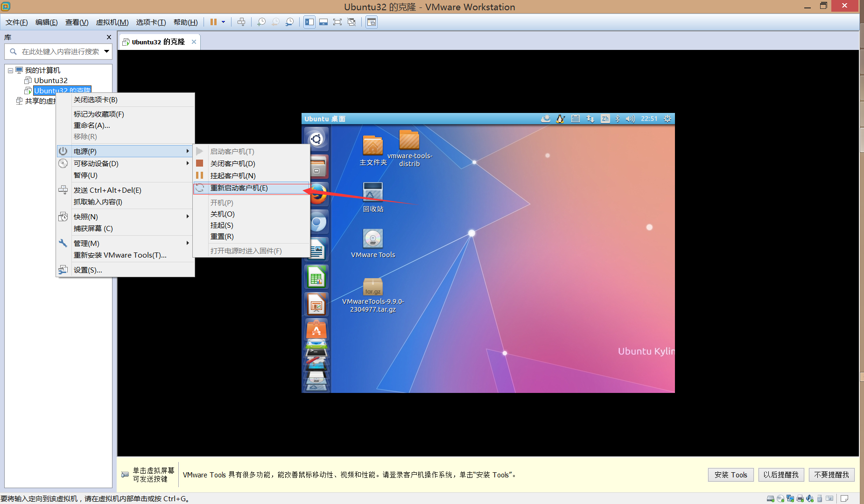The width and height of the screenshot is (864, 504).
Task: Choose 捕获屏幕 (C) menu entry
Action: (125, 229)
